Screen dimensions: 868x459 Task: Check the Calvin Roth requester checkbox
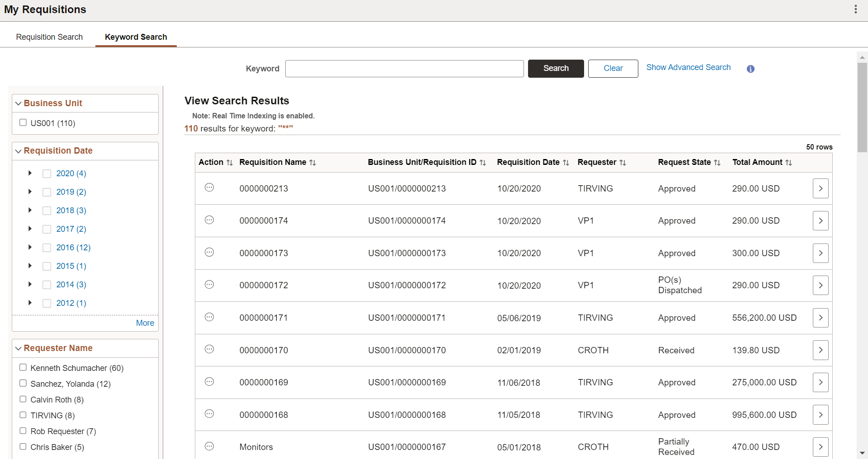click(x=23, y=399)
